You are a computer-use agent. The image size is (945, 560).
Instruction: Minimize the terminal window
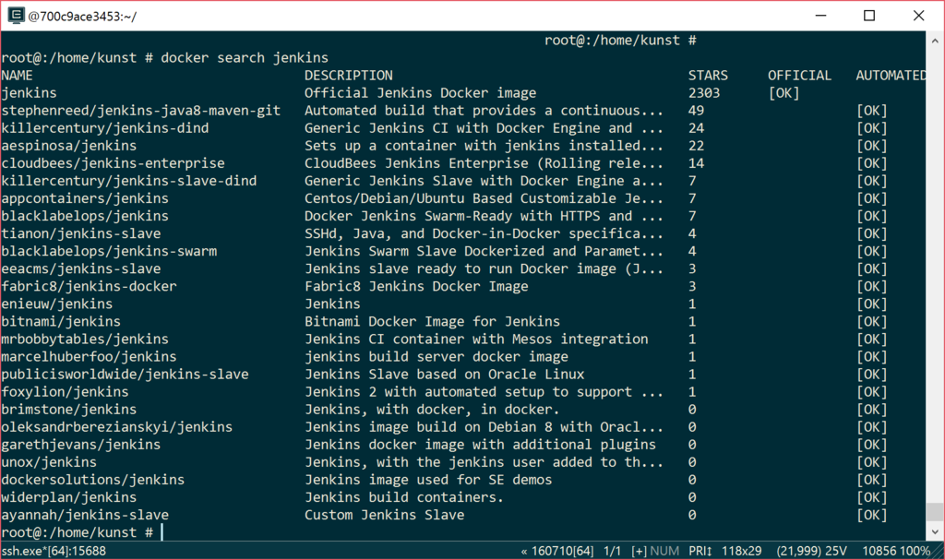click(x=820, y=16)
